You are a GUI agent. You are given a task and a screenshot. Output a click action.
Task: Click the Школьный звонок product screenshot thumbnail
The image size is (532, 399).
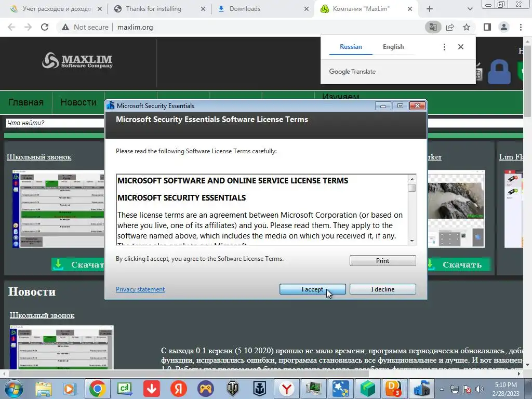point(58,209)
